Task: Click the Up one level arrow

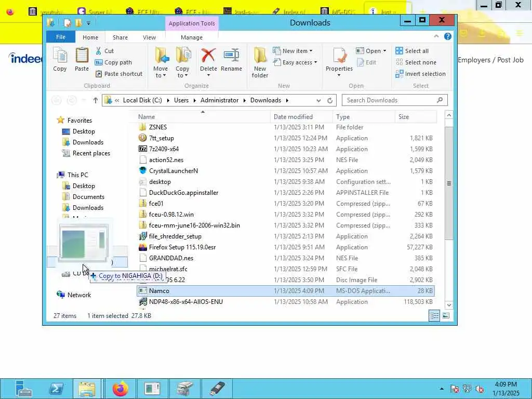Action: [x=96, y=100]
